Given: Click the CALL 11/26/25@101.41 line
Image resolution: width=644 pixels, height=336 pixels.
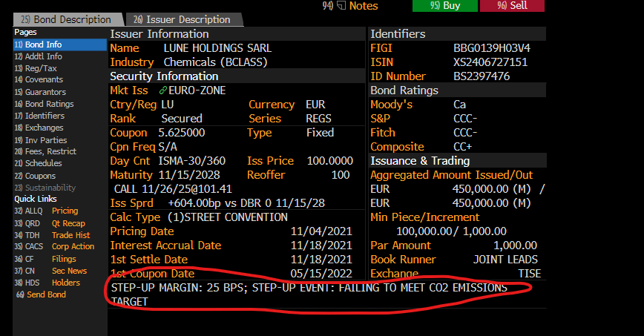Looking at the screenshot, I should [x=173, y=189].
